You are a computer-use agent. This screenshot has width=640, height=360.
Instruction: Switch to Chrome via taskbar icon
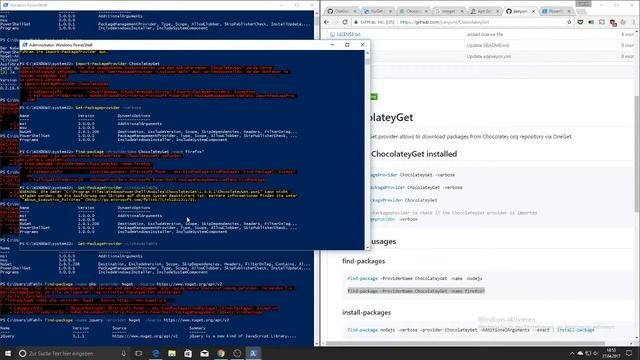[221, 353]
